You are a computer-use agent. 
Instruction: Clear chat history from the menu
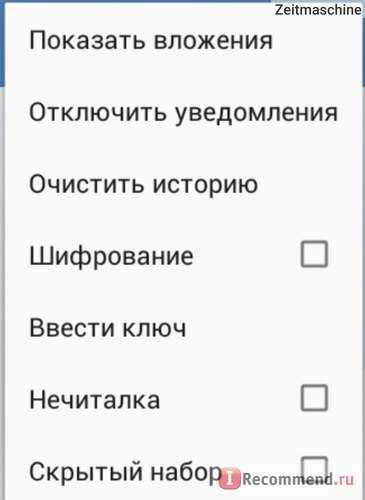(143, 184)
